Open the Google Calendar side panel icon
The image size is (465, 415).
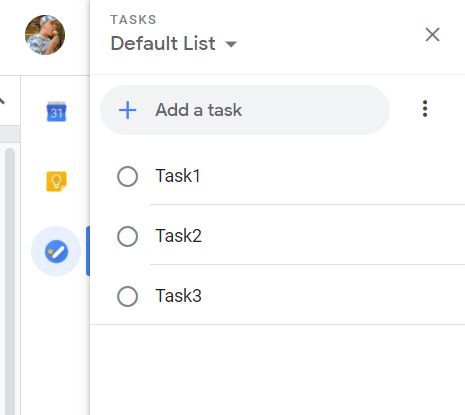point(56,111)
